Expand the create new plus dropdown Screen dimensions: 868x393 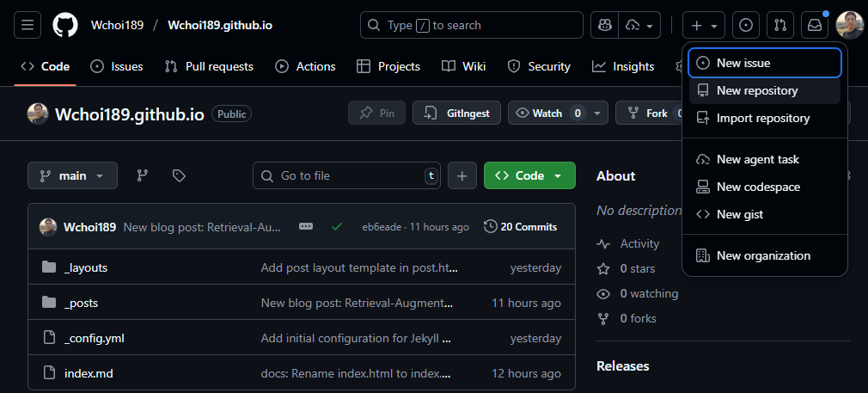pos(704,25)
